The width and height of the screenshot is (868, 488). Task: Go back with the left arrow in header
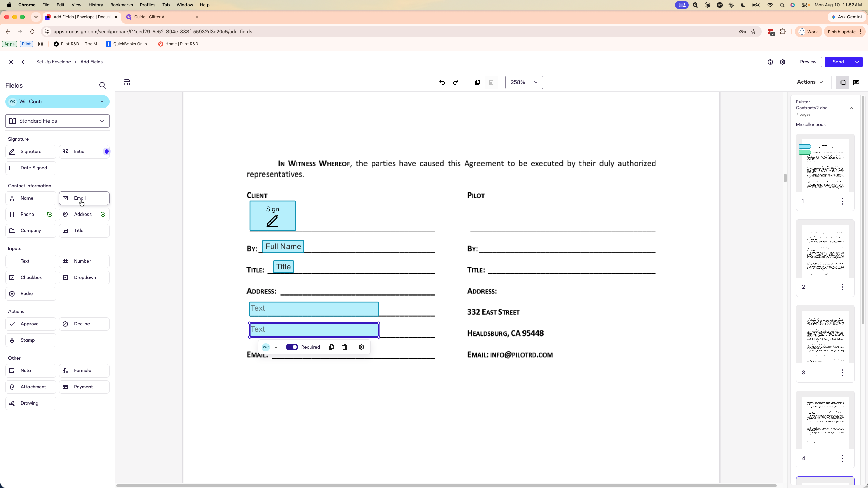click(24, 62)
